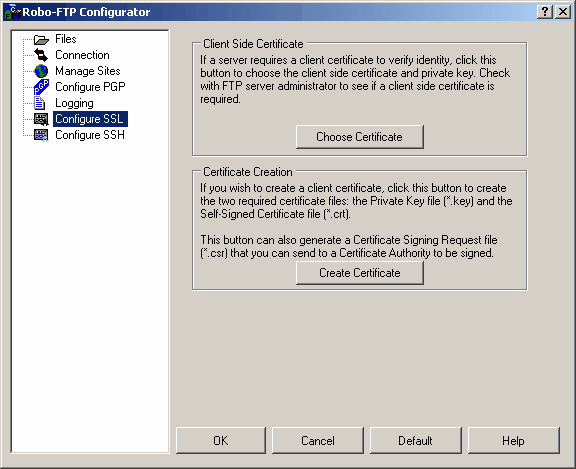Click the Manage Sites globe icon
The height and width of the screenshot is (469, 576).
coord(41,71)
